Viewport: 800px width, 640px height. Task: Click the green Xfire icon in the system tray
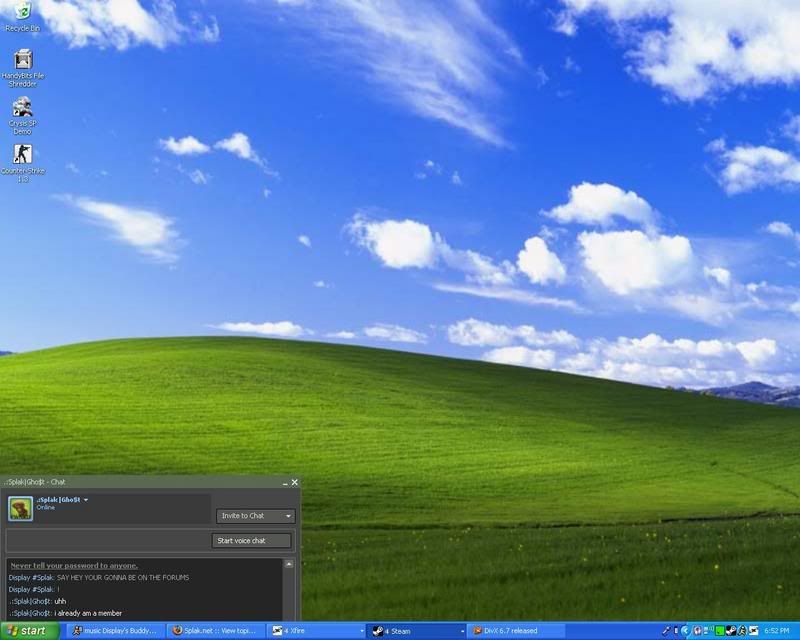(x=719, y=631)
